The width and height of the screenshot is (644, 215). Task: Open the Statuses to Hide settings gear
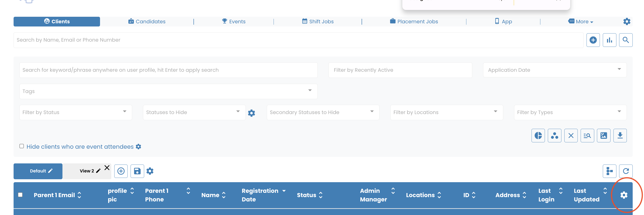tap(251, 113)
